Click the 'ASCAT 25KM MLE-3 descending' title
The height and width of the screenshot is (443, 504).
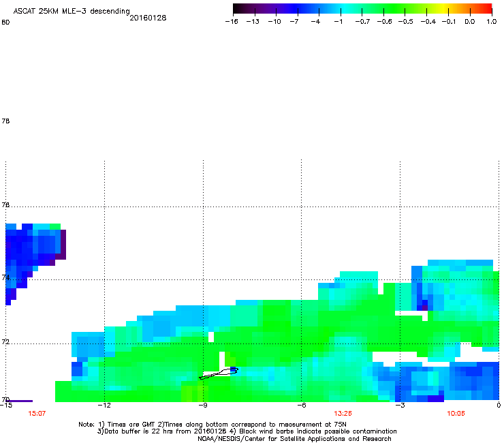pyautogui.click(x=72, y=12)
